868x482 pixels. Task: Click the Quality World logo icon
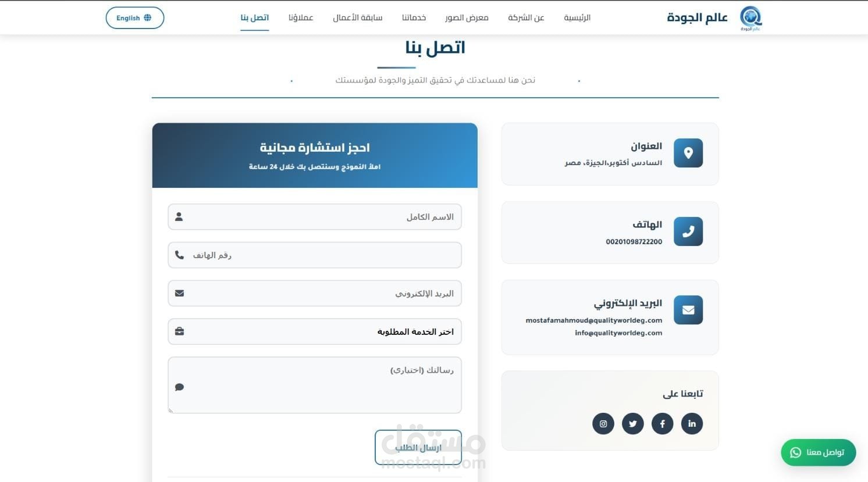(x=750, y=18)
